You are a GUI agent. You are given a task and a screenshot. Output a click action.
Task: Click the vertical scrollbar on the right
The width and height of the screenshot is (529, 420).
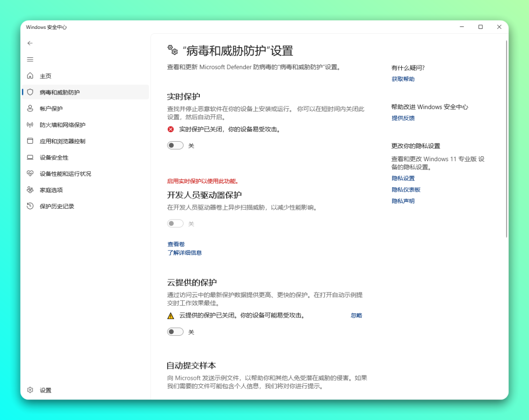click(x=506, y=137)
